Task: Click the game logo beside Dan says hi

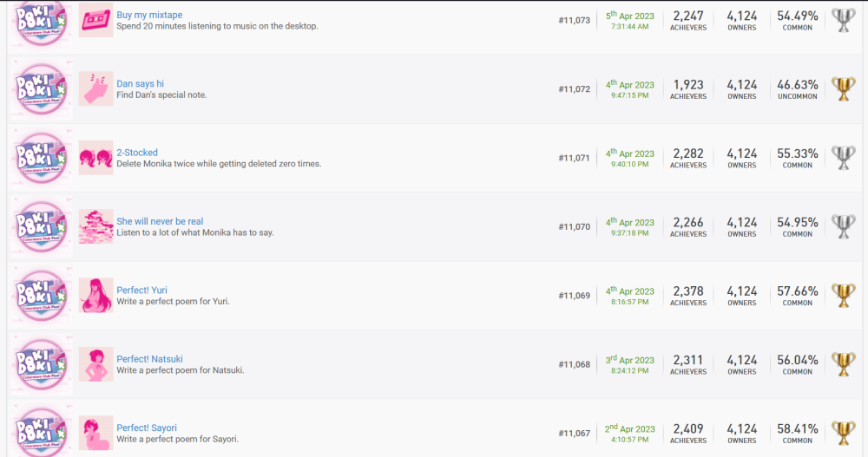Action: [x=42, y=88]
